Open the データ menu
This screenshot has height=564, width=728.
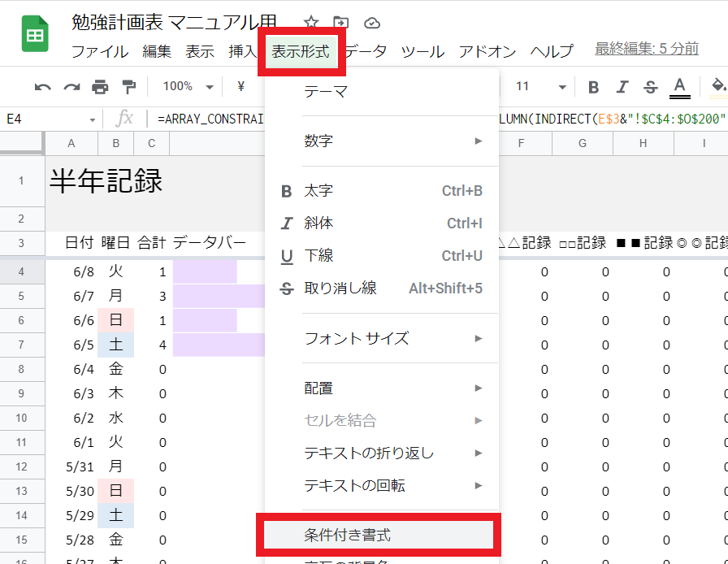pos(367,51)
